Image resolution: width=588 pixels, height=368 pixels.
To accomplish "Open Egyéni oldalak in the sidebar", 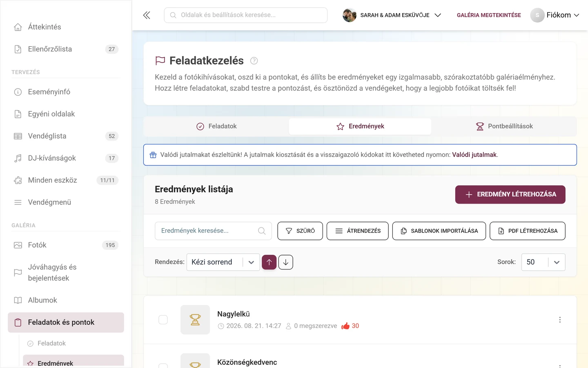I will [66, 114].
